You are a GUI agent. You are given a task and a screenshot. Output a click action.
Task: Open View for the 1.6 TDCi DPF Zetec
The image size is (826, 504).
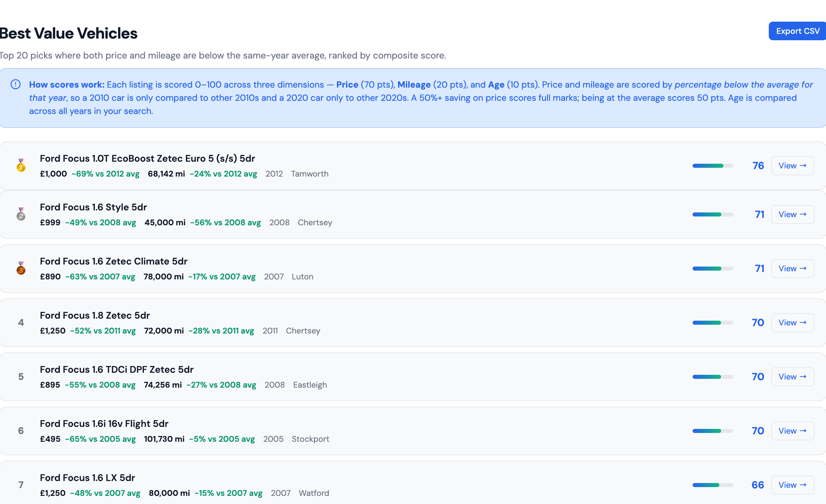[792, 377]
